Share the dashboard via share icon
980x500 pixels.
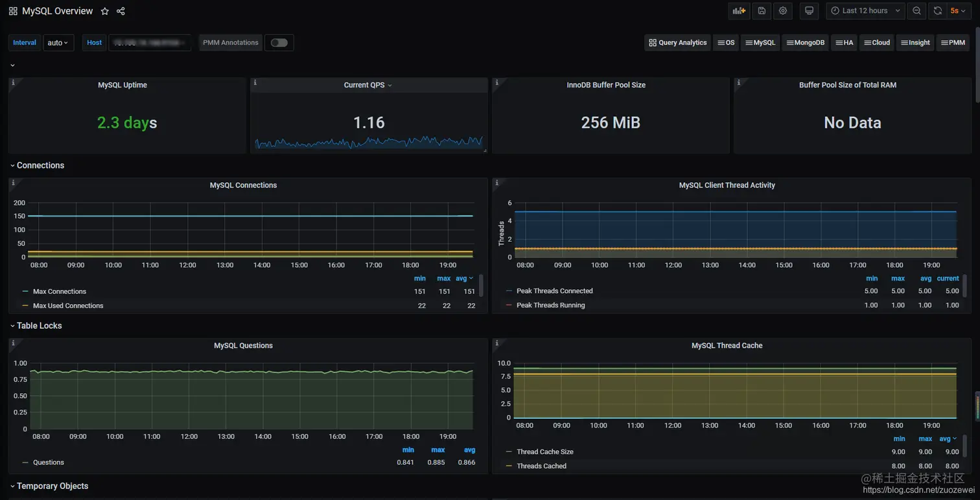click(x=121, y=11)
